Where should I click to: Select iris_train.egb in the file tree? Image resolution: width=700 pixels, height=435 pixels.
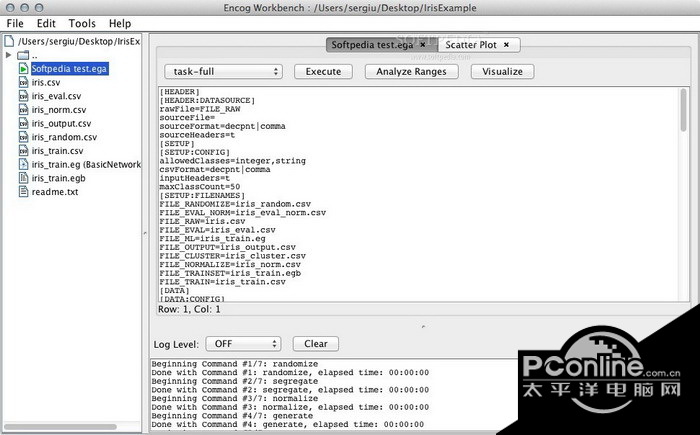click(58, 178)
